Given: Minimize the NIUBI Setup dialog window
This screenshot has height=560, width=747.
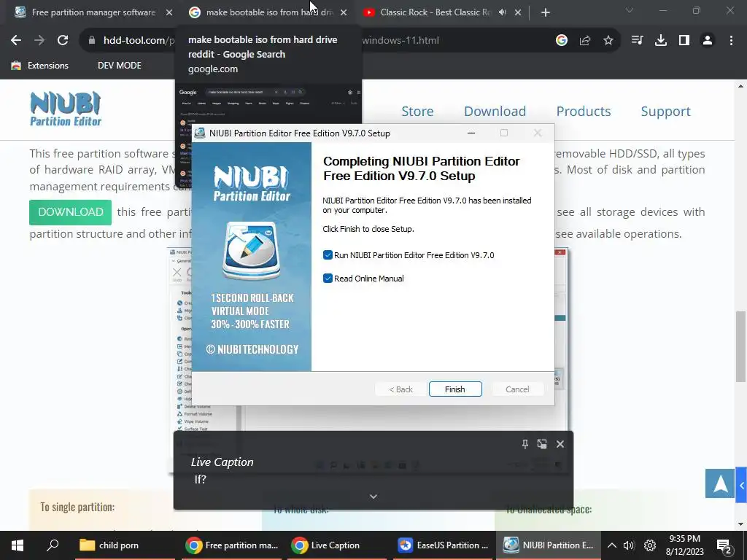Looking at the screenshot, I should click(x=471, y=133).
